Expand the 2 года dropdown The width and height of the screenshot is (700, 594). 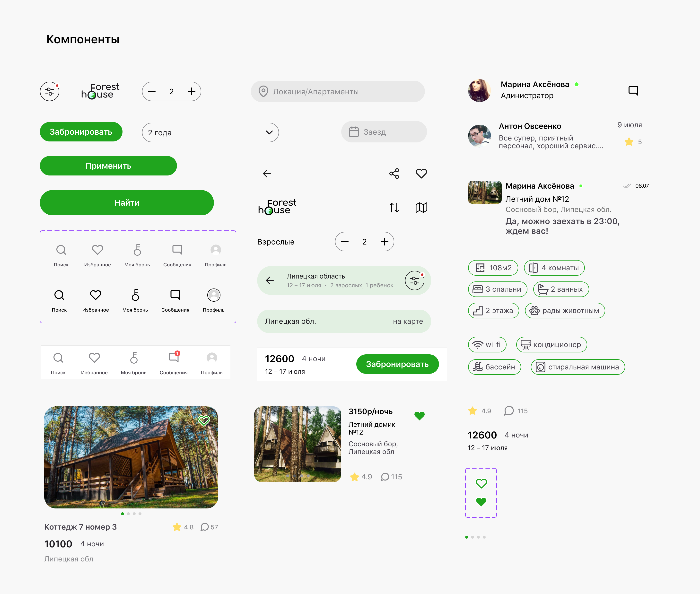click(x=269, y=132)
